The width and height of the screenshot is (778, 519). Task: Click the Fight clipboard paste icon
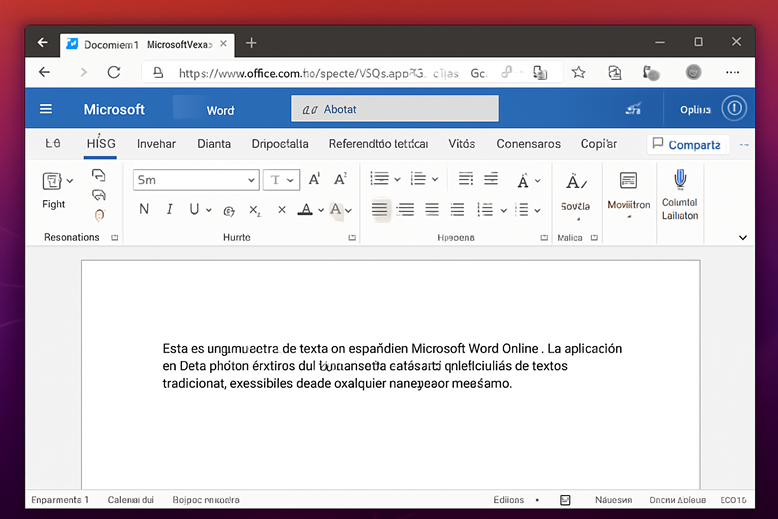(52, 181)
